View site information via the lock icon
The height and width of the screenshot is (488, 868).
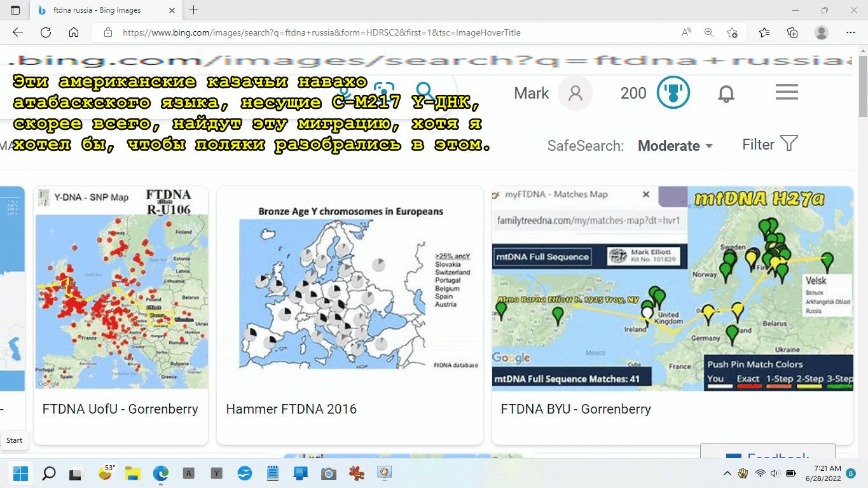click(108, 32)
